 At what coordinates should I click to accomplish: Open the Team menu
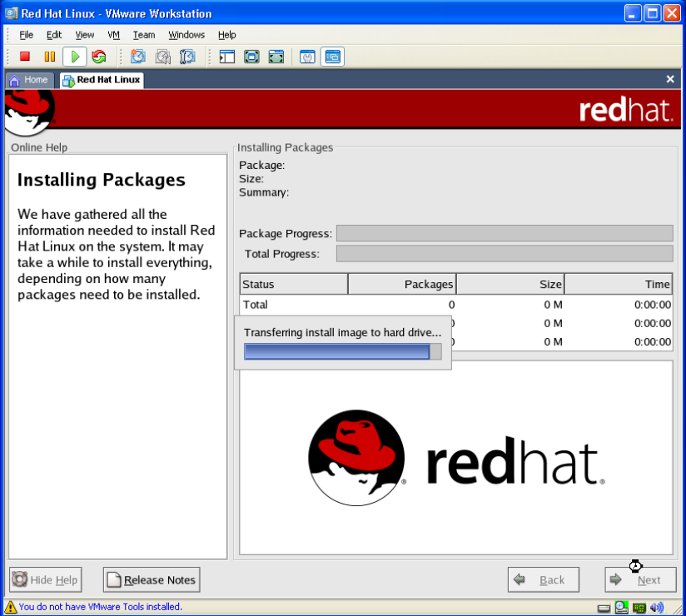[x=144, y=35]
